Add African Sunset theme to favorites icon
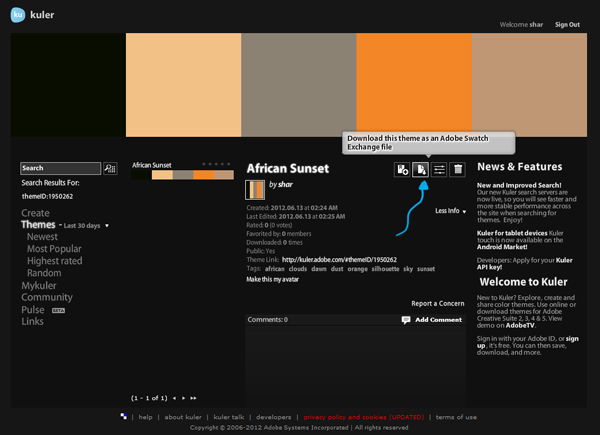The image size is (600, 435). 402,169
